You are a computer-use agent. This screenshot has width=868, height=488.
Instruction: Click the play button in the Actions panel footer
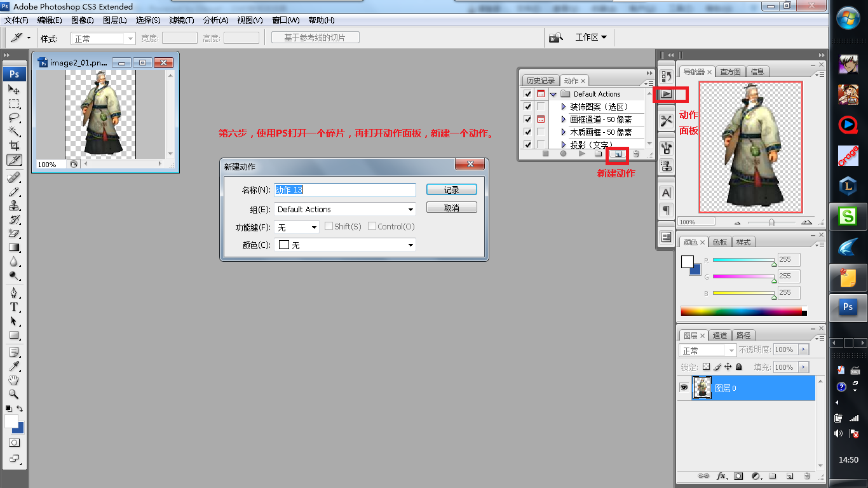(x=581, y=154)
